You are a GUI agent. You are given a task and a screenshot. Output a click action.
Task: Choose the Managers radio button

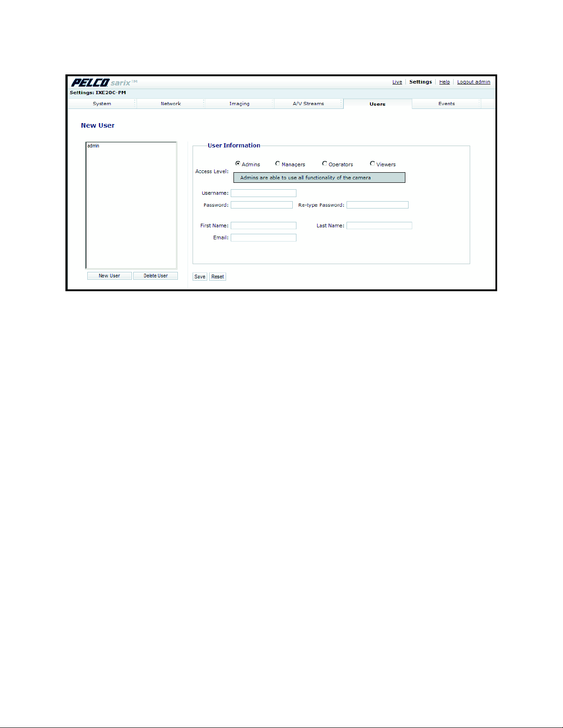point(278,164)
